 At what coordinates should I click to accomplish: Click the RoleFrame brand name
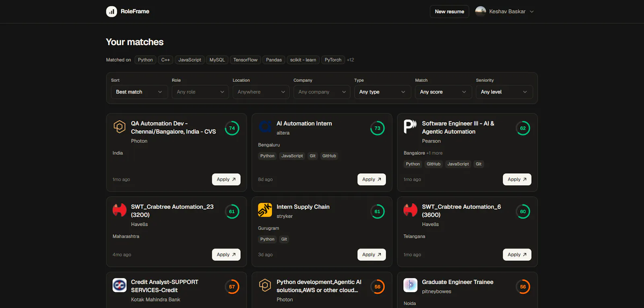coord(135,11)
